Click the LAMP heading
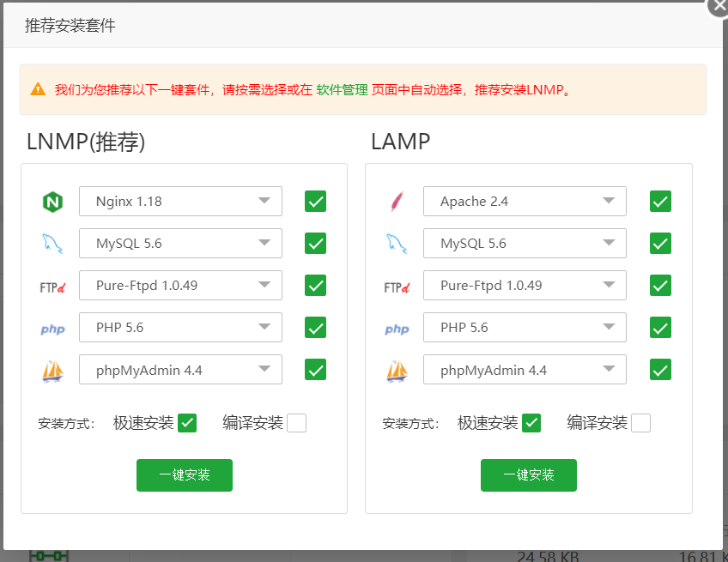The image size is (728, 562). 401,142
